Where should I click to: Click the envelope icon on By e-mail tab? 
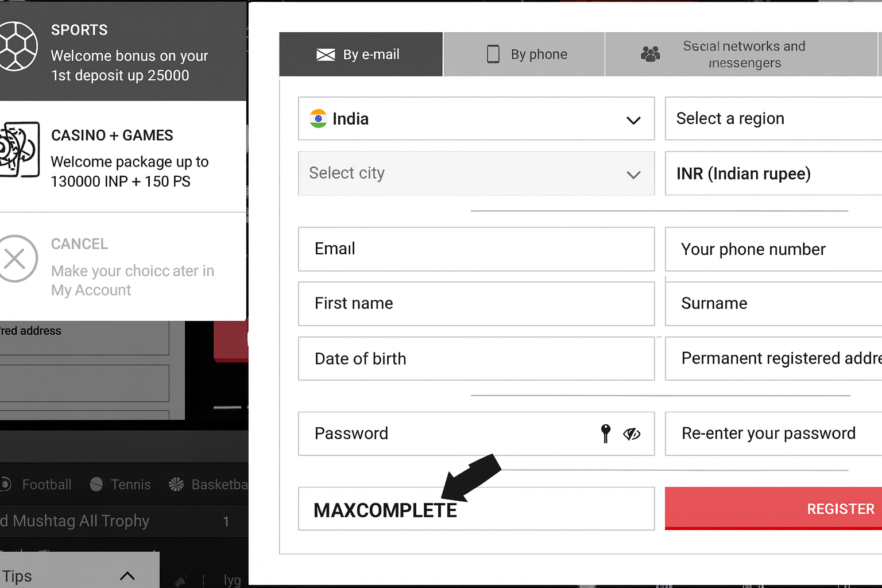coord(326,54)
